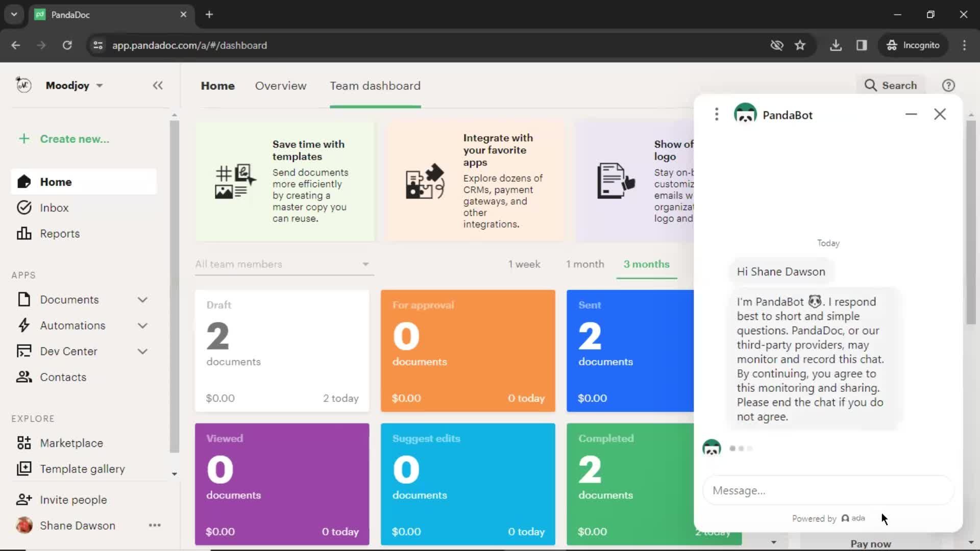
Task: Click the help question mark icon
Action: [948, 85]
